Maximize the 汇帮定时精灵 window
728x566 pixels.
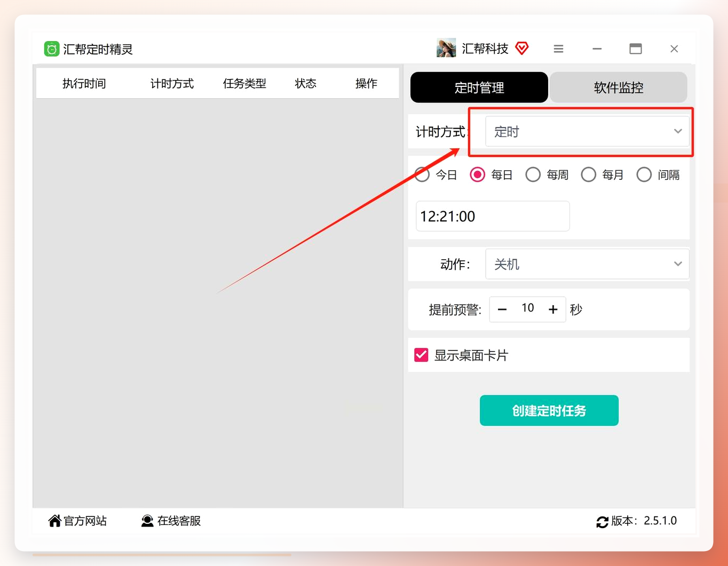(x=635, y=49)
